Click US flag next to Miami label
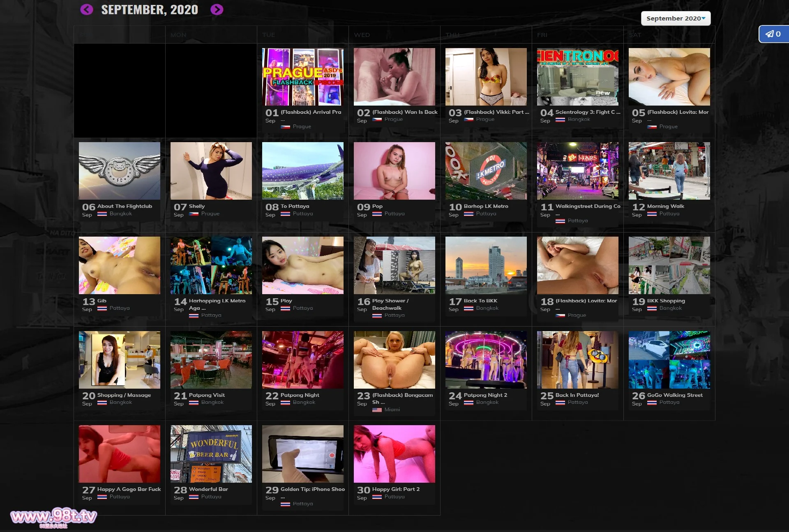The width and height of the screenshot is (789, 532). tap(377, 410)
